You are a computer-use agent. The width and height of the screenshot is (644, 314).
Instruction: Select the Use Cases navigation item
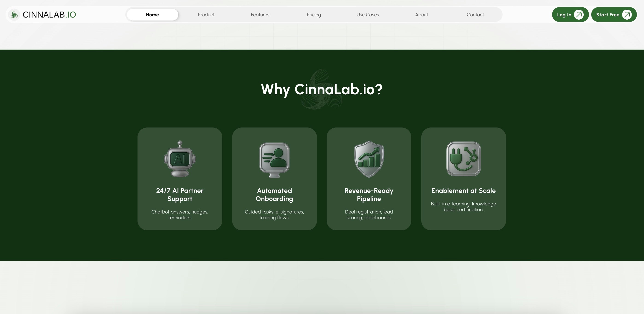(368, 15)
